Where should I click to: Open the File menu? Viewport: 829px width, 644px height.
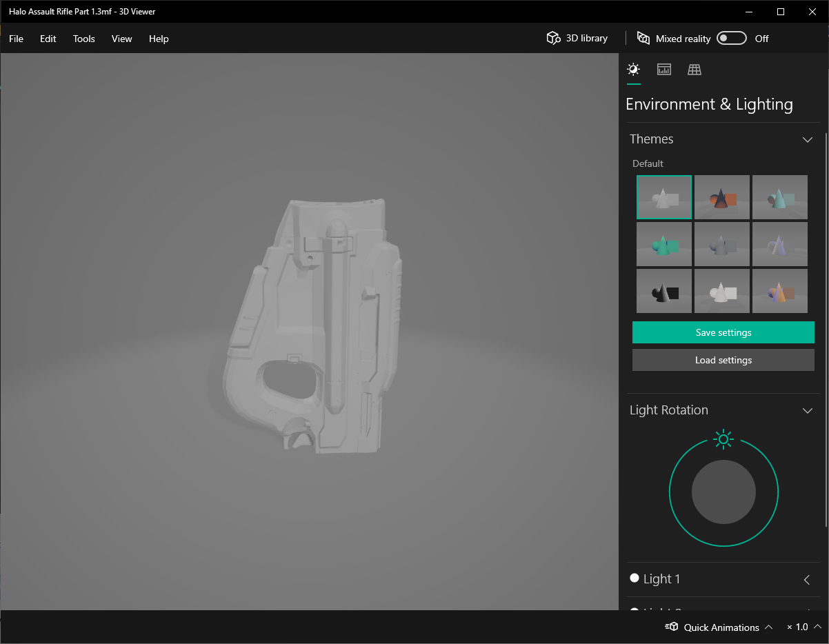[x=16, y=39]
